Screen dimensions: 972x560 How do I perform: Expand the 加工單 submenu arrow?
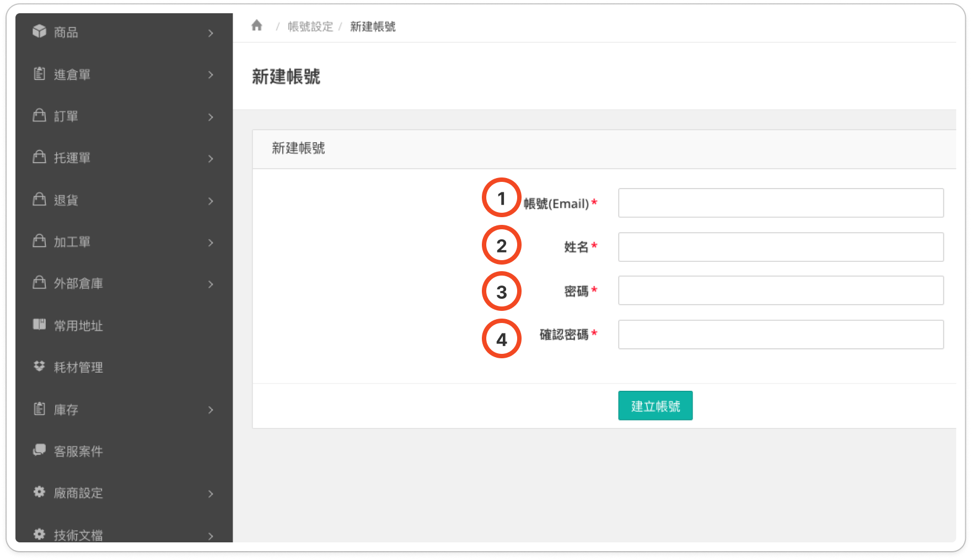(x=211, y=243)
